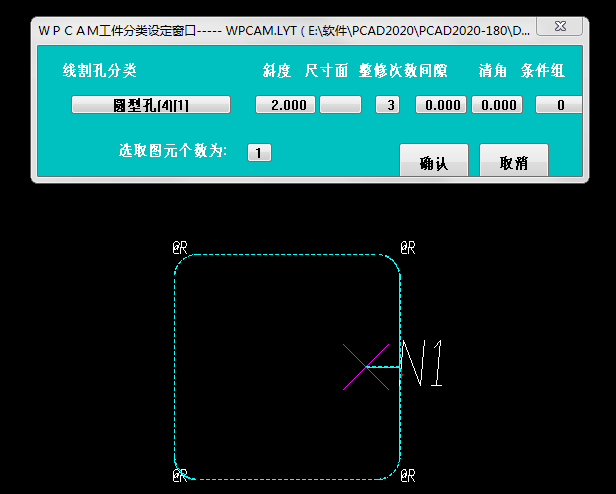Click the WPCAM window title bar text
This screenshot has width=616, height=494.
point(284,31)
